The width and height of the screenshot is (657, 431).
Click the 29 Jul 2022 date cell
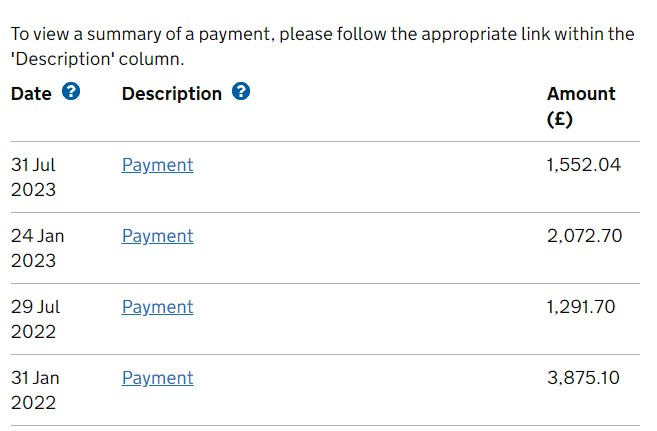click(x=36, y=319)
